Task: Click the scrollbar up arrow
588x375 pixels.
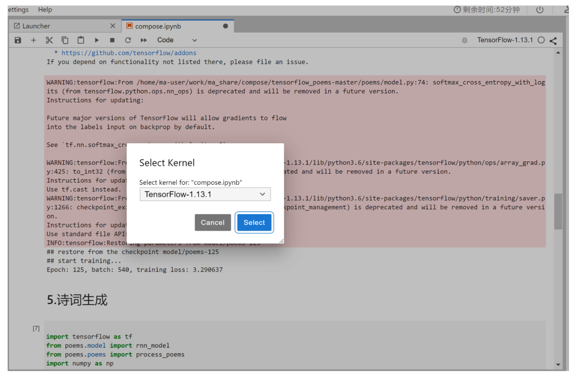Action: tap(558, 53)
